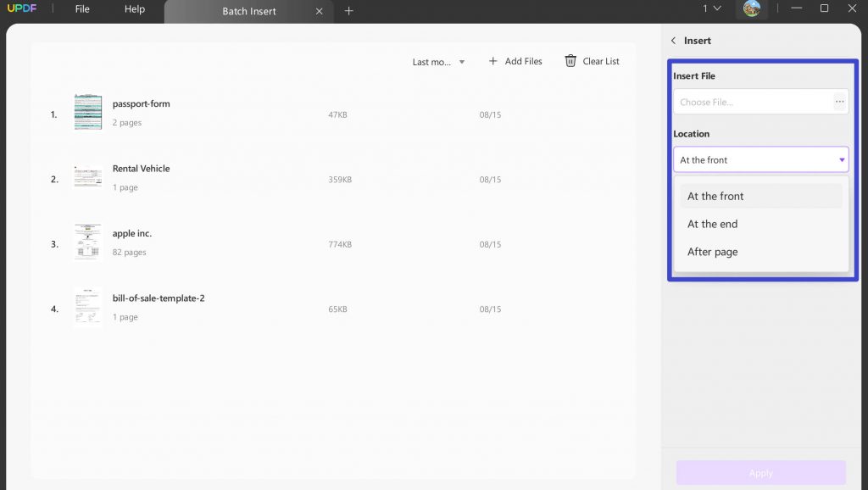Viewport: 868px width, 490px height.
Task: Click the Rental Vehicle document thumbnail
Action: (x=87, y=177)
